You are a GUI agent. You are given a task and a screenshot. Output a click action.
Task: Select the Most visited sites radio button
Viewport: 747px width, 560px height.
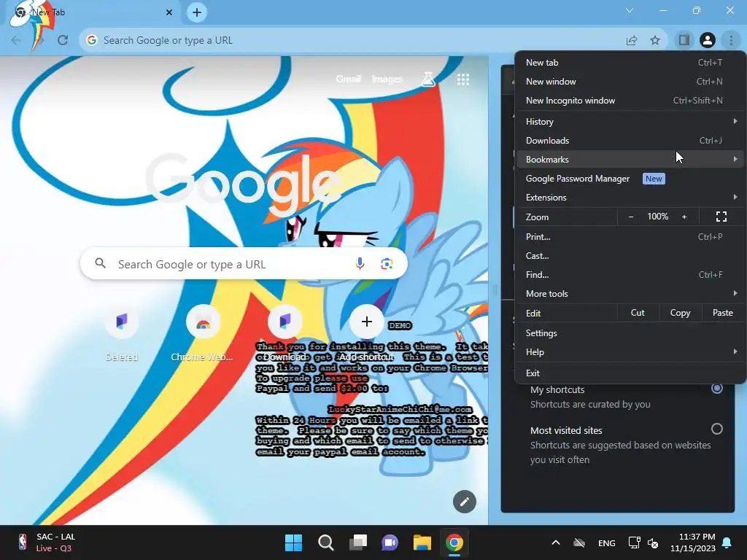click(x=716, y=429)
